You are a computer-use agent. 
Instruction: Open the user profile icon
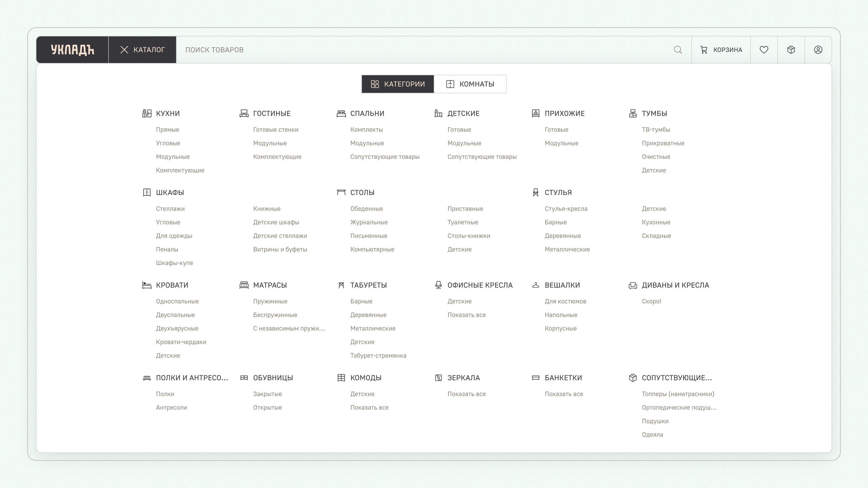pyautogui.click(x=818, y=50)
